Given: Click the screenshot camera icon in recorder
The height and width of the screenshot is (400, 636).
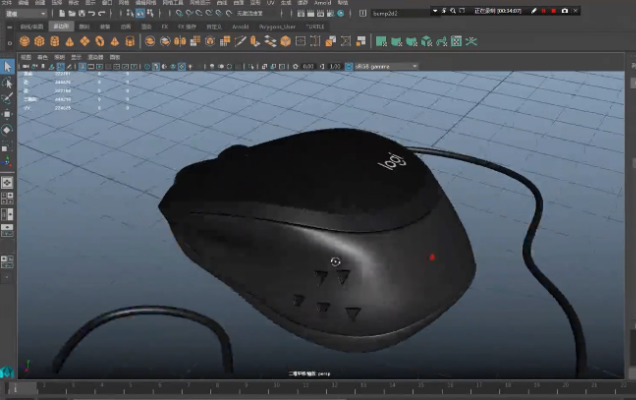Looking at the screenshot, I should point(565,10).
